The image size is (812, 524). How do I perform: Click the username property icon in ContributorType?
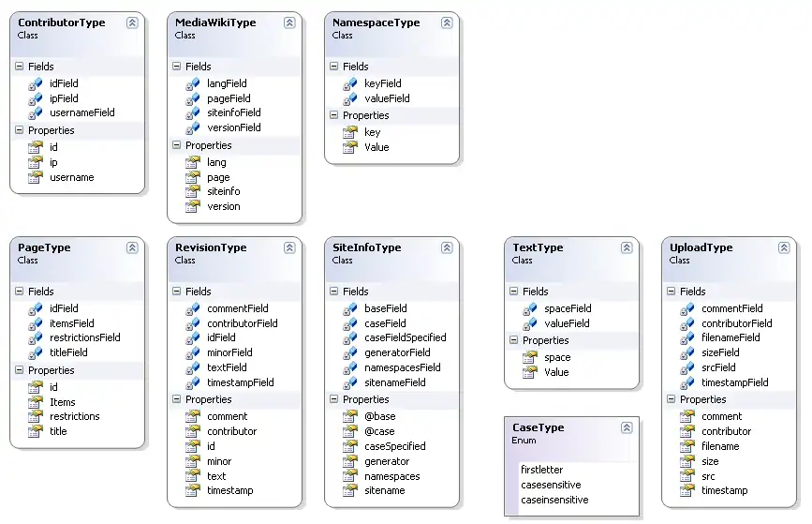pos(36,177)
